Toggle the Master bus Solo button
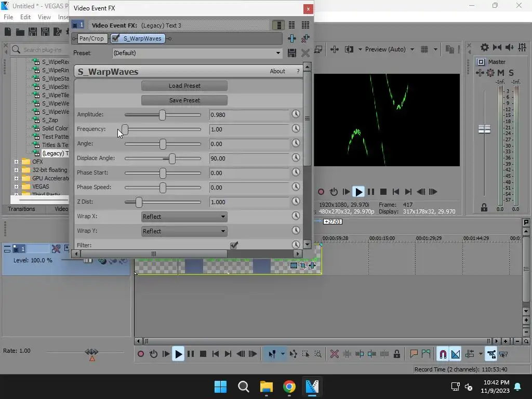The image size is (532, 399). point(511,73)
